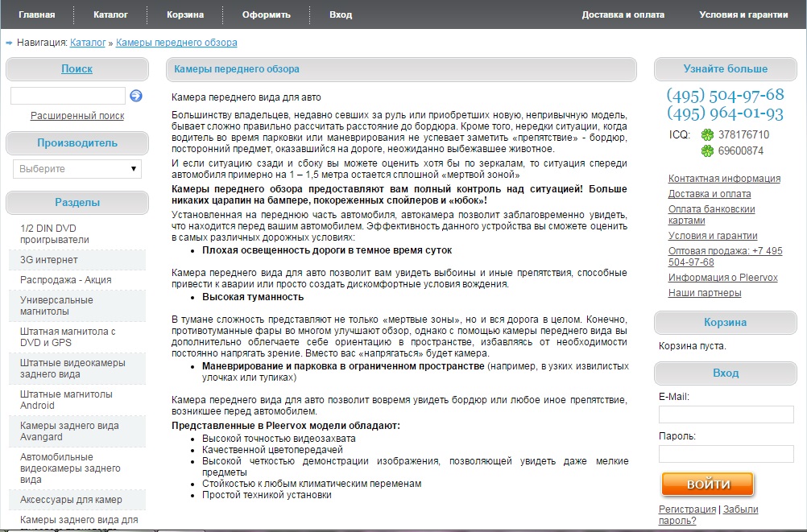The height and width of the screenshot is (532, 807).
Task: Open the Выберите manufacturer dropdown
Action: [x=77, y=169]
